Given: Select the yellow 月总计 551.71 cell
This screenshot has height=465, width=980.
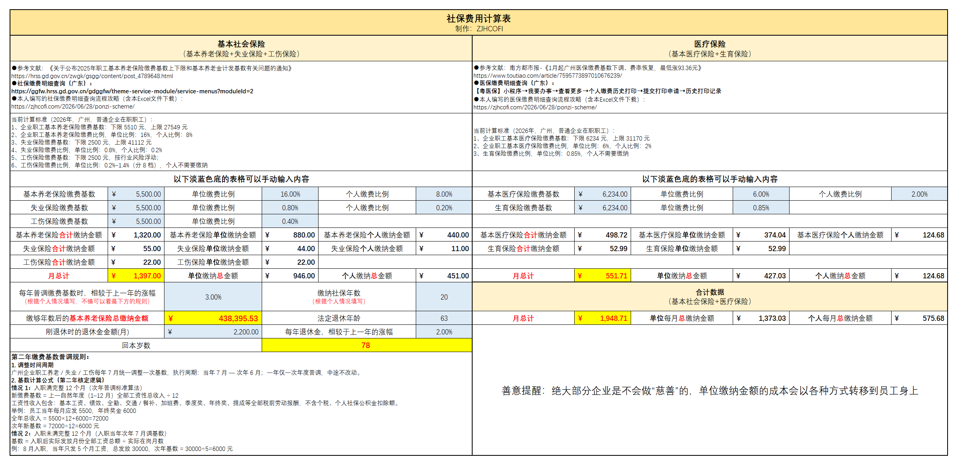Looking at the screenshot, I should (x=603, y=276).
